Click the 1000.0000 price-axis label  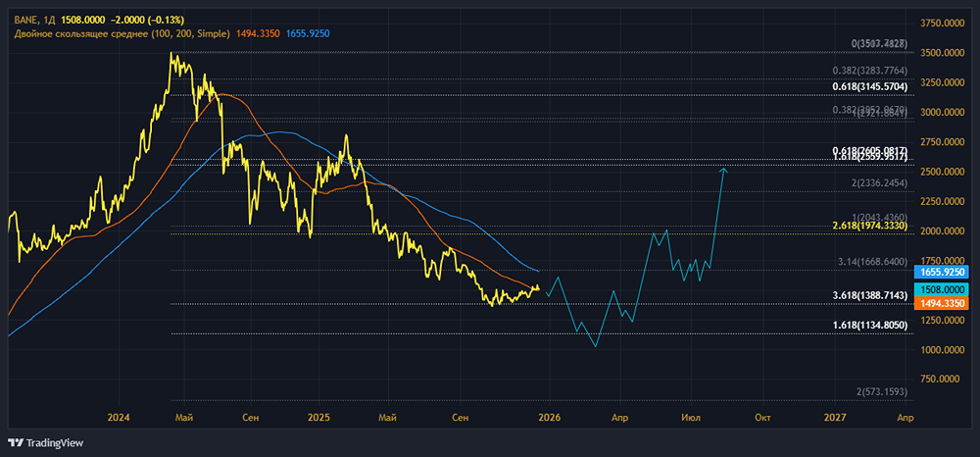[x=941, y=350]
